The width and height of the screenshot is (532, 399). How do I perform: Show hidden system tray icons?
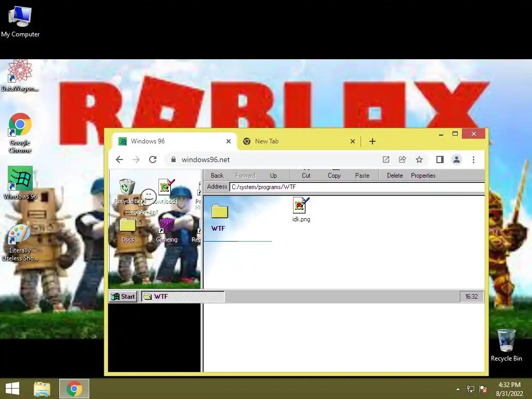click(x=458, y=389)
